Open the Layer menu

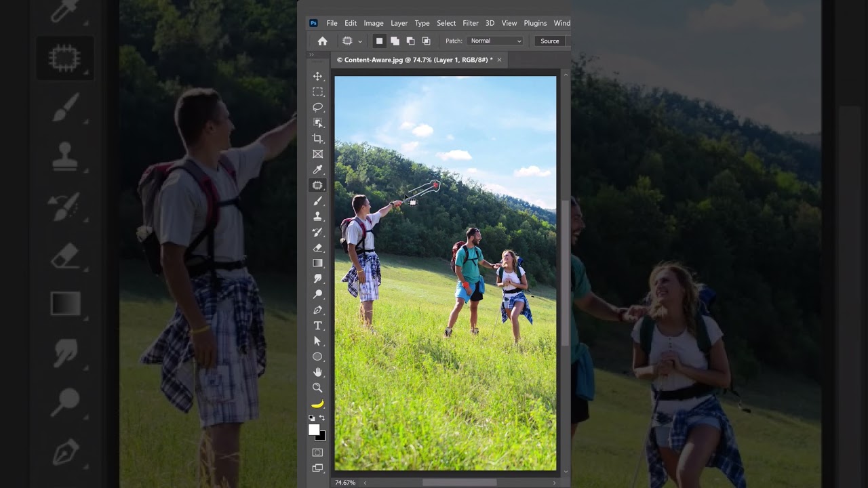399,23
